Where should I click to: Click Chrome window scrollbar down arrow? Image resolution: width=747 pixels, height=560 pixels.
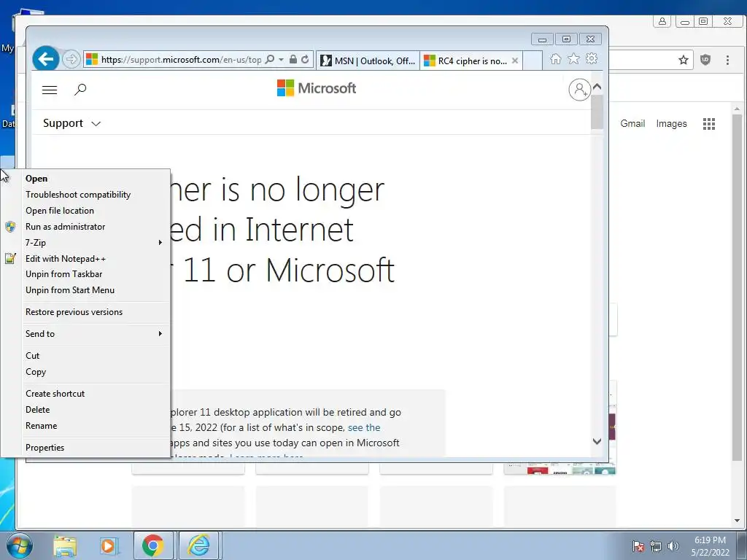737,521
